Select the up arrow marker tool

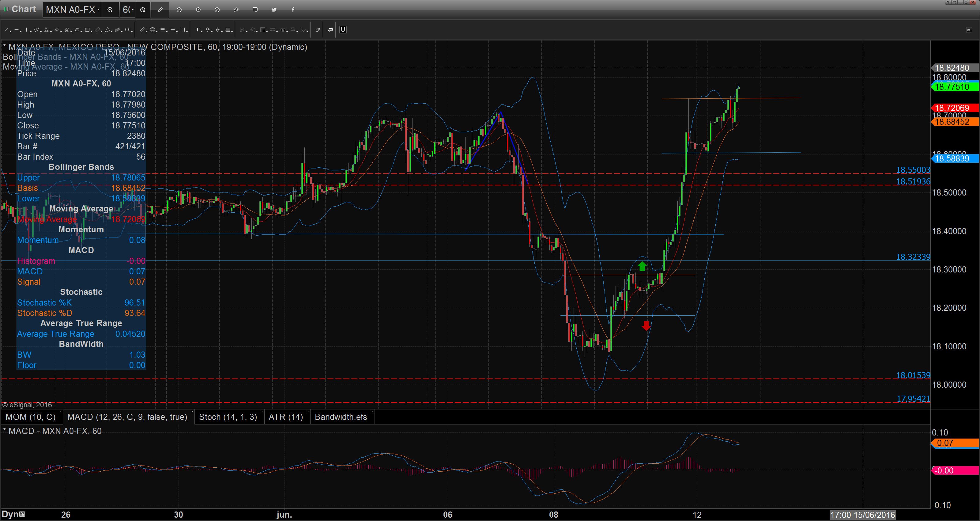208,30
